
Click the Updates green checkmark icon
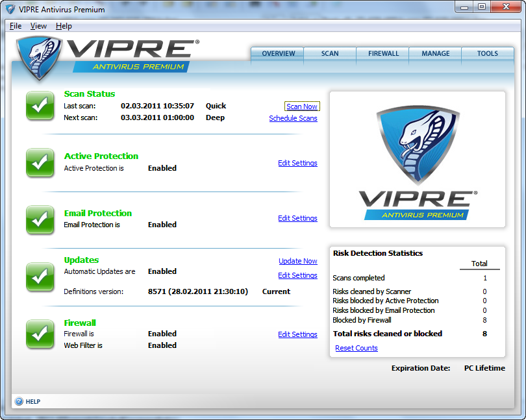[x=40, y=277]
